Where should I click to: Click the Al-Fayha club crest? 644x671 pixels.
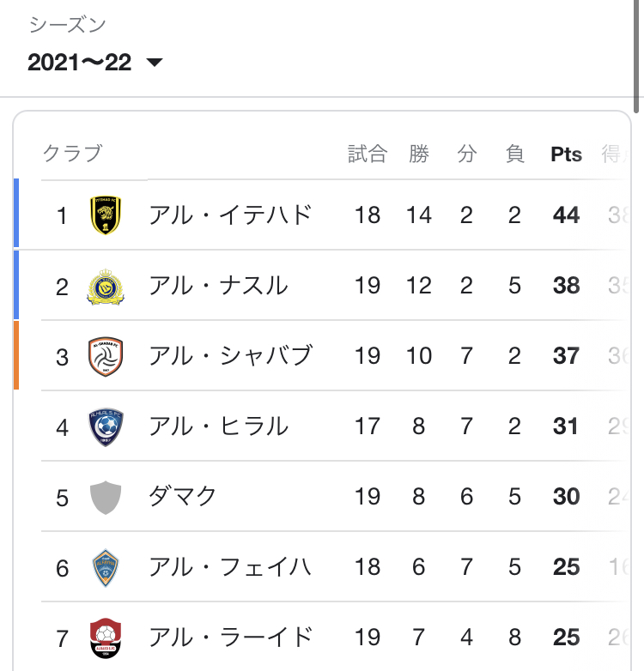pyautogui.click(x=106, y=567)
